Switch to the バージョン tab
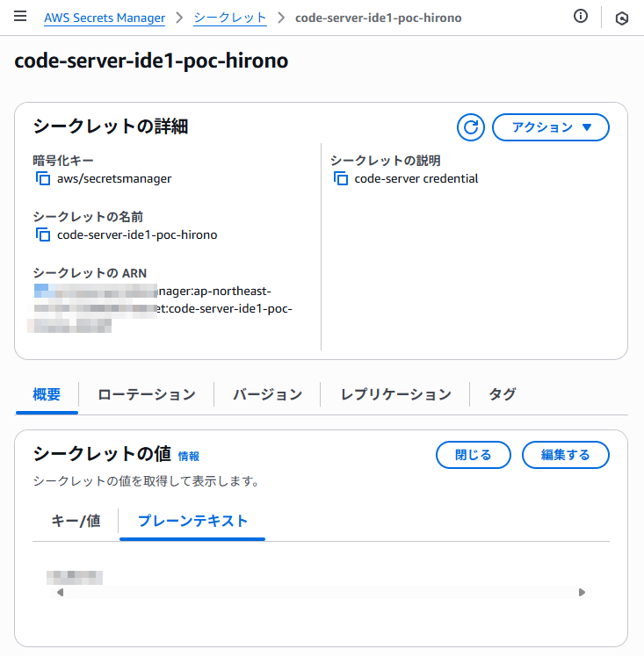This screenshot has height=656, width=644. pos(267,394)
